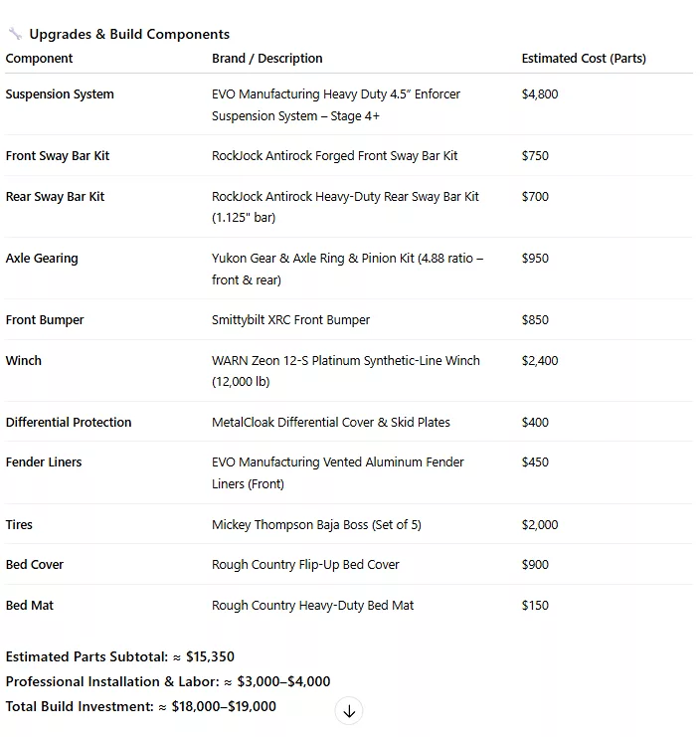
Task: Click the Estimated Parts Subtotal line
Action: pos(119,657)
